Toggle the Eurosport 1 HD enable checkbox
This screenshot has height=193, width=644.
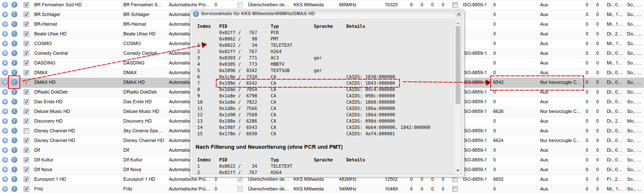tap(26, 179)
